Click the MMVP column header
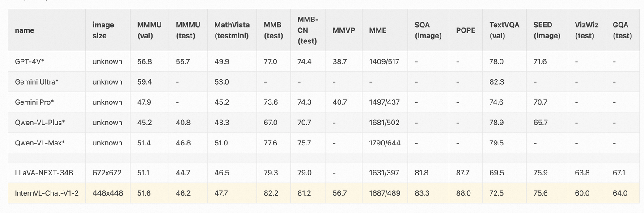The width and height of the screenshot is (644, 213). point(343,30)
